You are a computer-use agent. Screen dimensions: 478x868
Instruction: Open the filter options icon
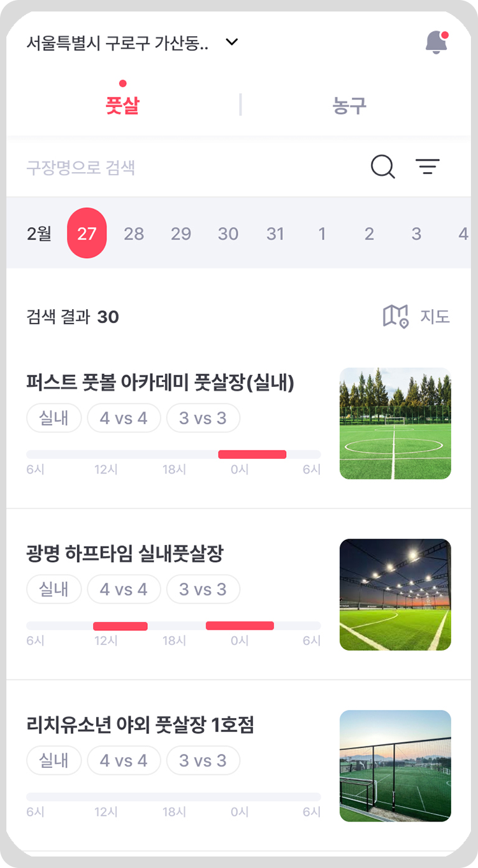(428, 167)
